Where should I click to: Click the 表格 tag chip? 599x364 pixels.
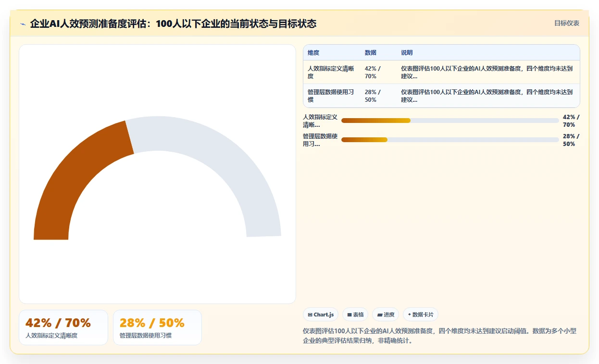[x=355, y=315]
